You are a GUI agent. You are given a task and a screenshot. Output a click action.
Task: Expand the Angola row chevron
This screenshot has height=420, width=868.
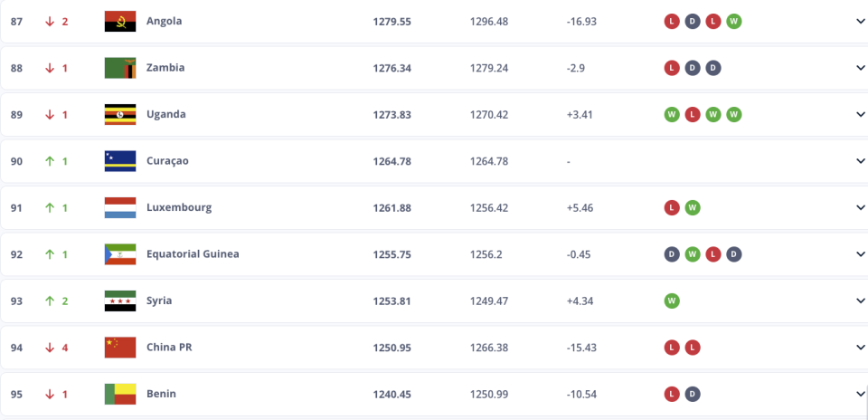point(860,22)
